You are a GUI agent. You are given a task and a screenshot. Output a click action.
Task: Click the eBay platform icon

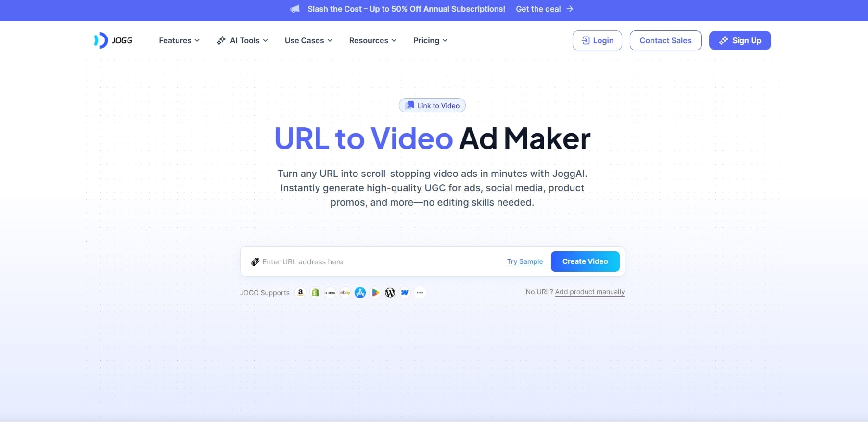point(345,292)
